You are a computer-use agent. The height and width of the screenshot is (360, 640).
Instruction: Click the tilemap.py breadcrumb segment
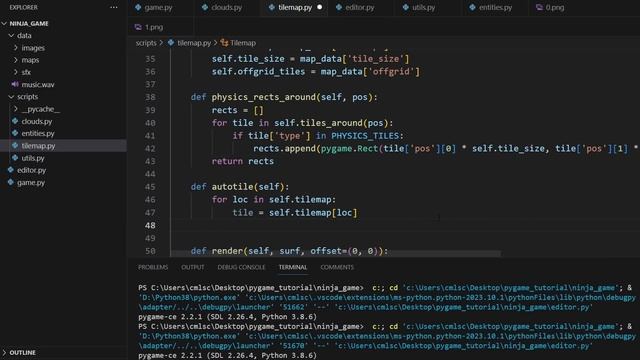click(x=194, y=43)
